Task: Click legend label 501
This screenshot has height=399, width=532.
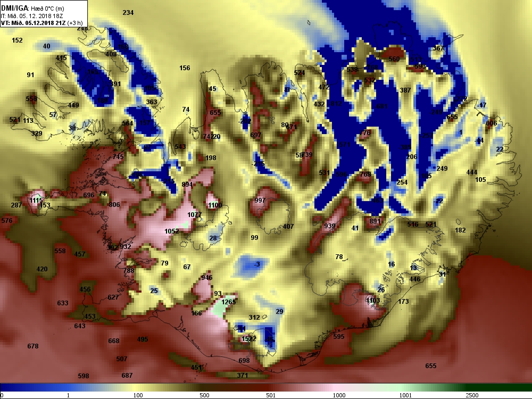Action: pyautogui.click(x=271, y=395)
